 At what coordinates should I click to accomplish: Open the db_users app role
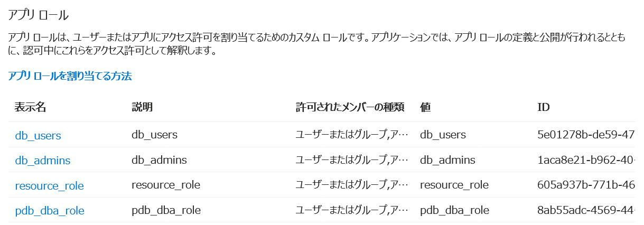tap(38, 135)
